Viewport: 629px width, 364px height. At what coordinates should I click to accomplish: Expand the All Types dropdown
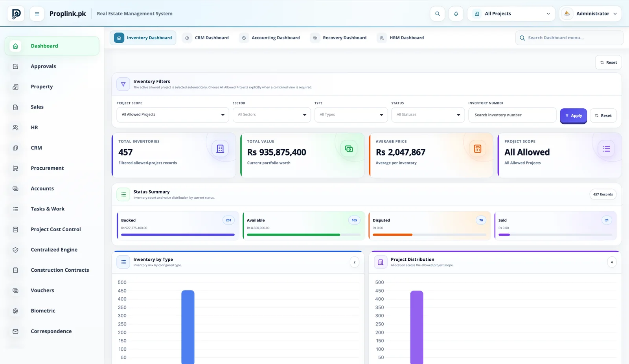(x=351, y=115)
